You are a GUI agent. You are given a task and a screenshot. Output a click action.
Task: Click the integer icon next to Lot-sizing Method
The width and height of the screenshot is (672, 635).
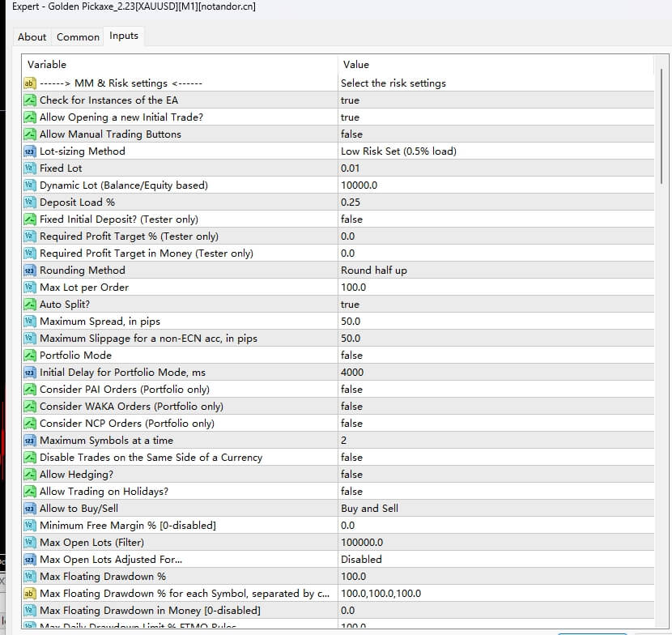pyautogui.click(x=30, y=151)
